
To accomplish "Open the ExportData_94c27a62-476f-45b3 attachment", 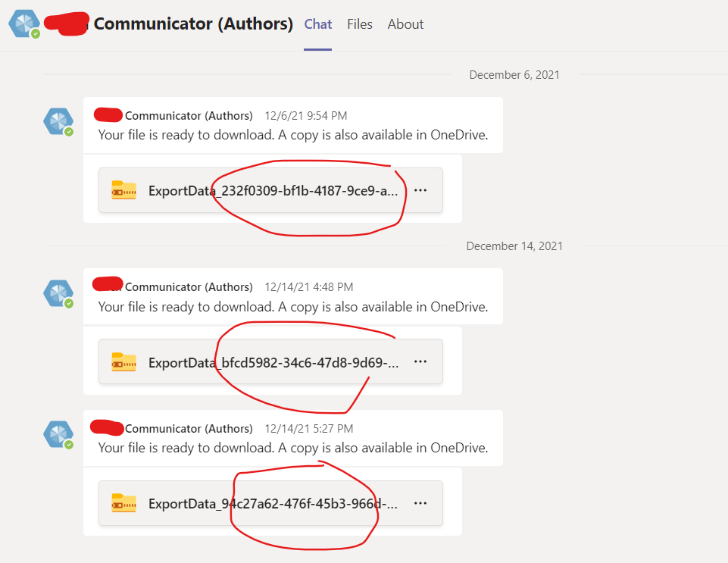I will coord(270,504).
